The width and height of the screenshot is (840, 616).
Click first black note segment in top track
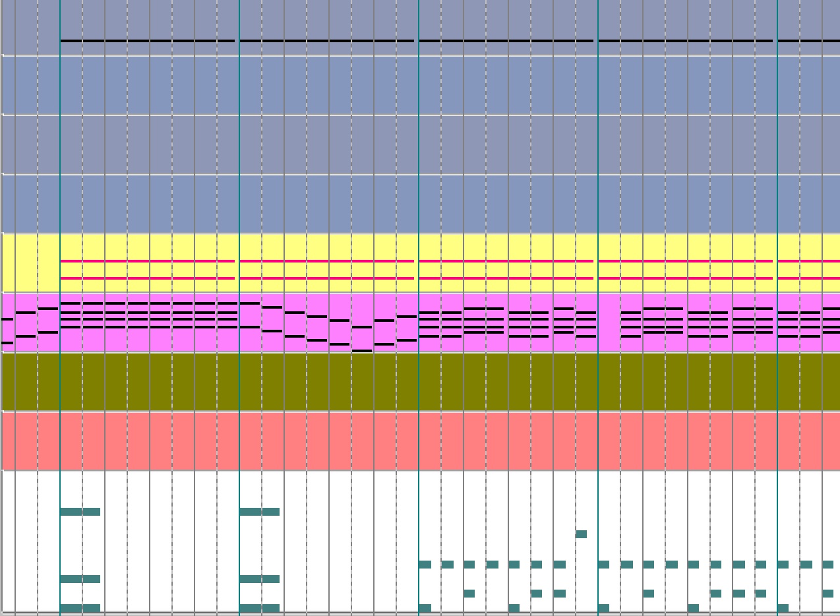(x=147, y=41)
